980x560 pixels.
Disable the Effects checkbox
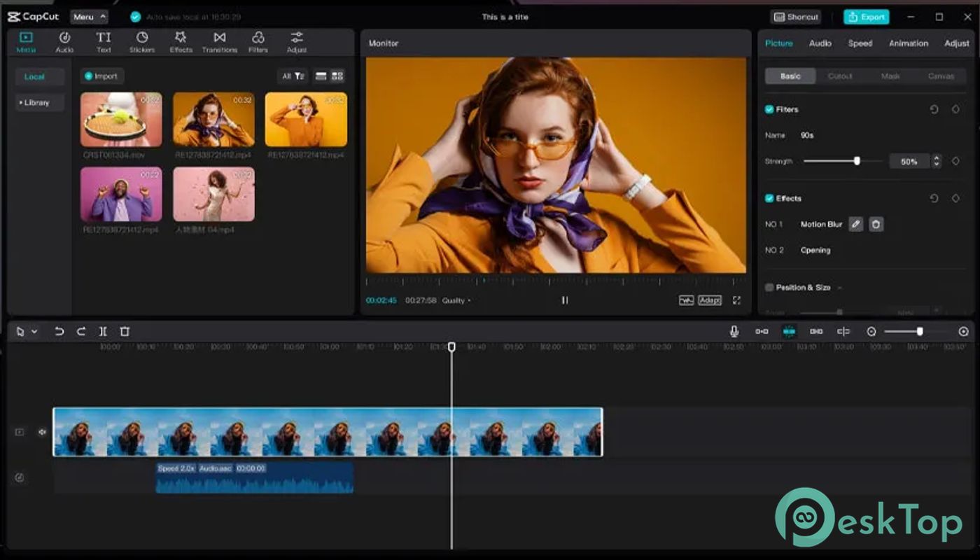point(769,199)
